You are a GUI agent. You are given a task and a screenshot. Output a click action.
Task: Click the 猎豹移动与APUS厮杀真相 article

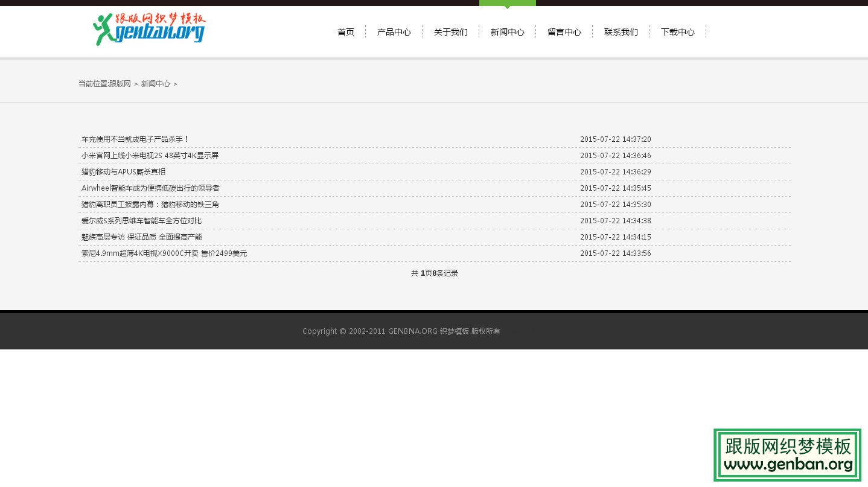pyautogui.click(x=123, y=171)
